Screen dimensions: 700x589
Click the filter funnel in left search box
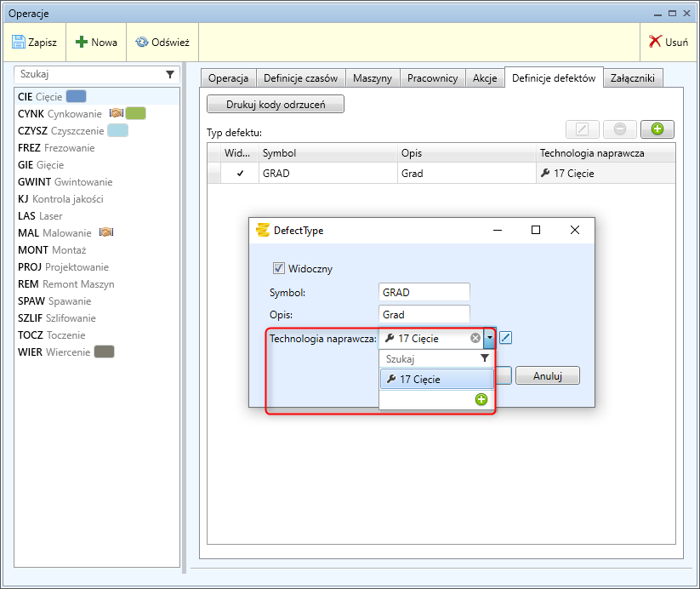(x=169, y=75)
